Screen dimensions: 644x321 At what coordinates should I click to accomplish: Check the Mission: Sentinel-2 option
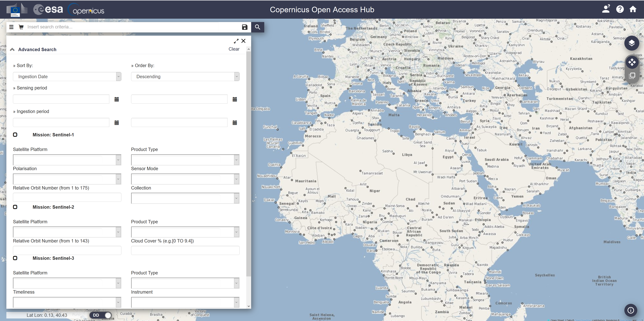[15, 207]
